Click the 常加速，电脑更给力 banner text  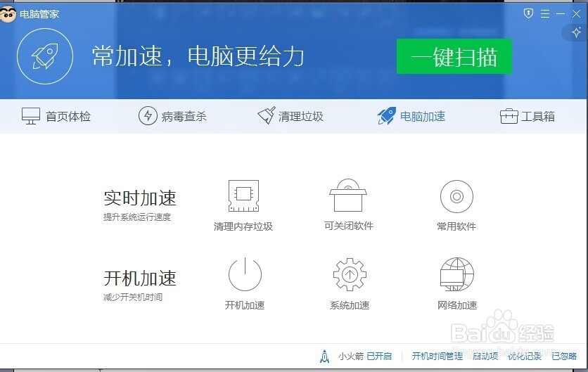point(198,56)
